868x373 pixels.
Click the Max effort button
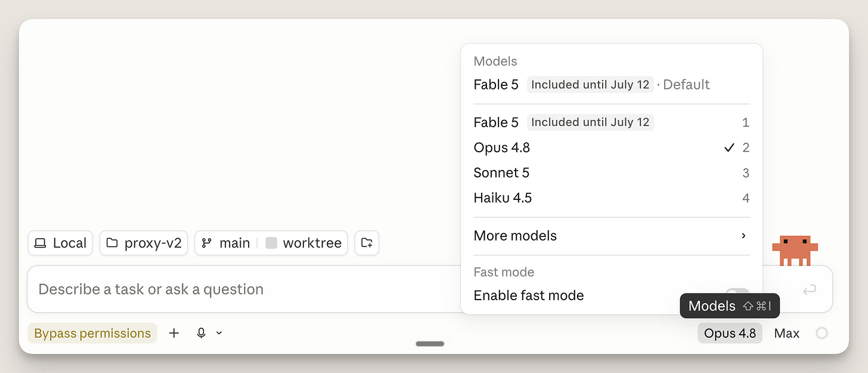pyautogui.click(x=787, y=333)
